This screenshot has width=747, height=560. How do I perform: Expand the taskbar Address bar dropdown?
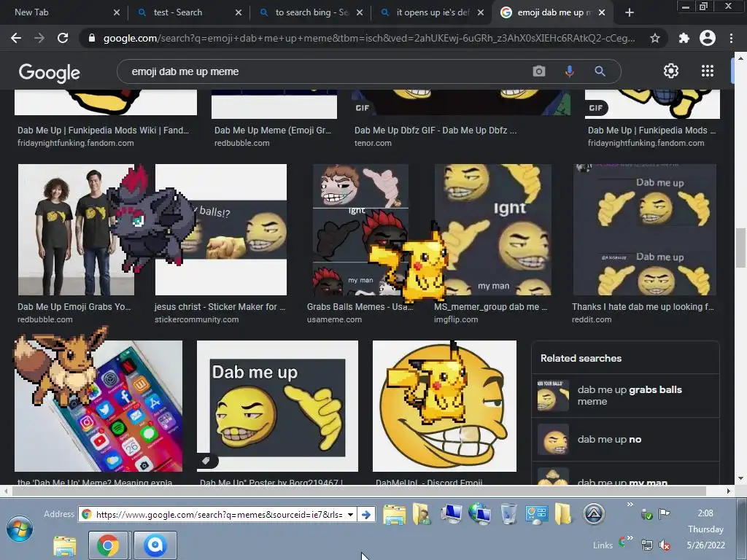point(351,514)
